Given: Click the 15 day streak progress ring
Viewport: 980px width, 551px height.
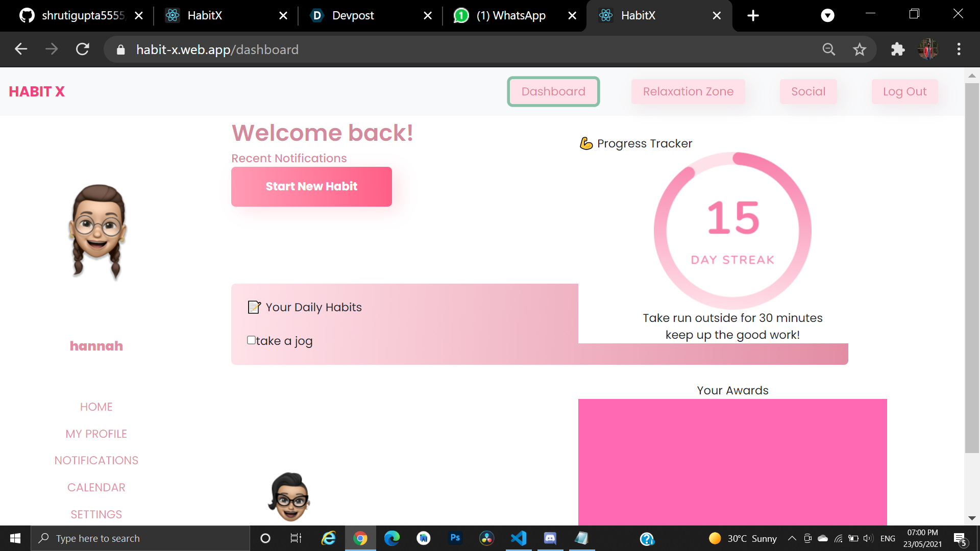Looking at the screenshot, I should click(x=732, y=231).
